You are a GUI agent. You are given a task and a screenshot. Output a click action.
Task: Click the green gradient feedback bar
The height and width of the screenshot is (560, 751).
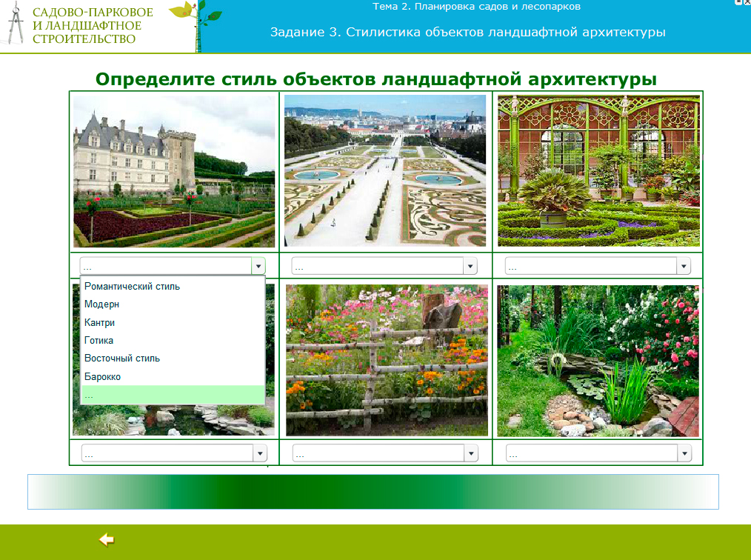[x=373, y=492]
